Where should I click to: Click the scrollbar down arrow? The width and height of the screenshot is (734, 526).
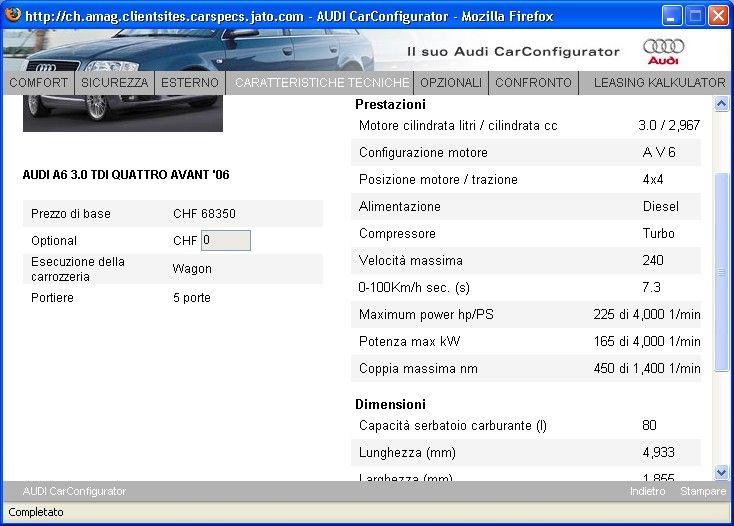point(721,473)
